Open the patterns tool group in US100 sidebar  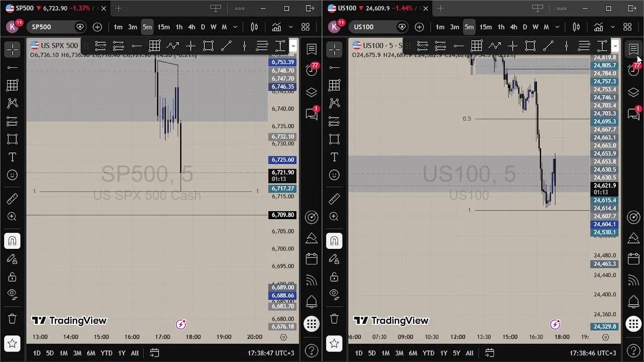coord(335,104)
